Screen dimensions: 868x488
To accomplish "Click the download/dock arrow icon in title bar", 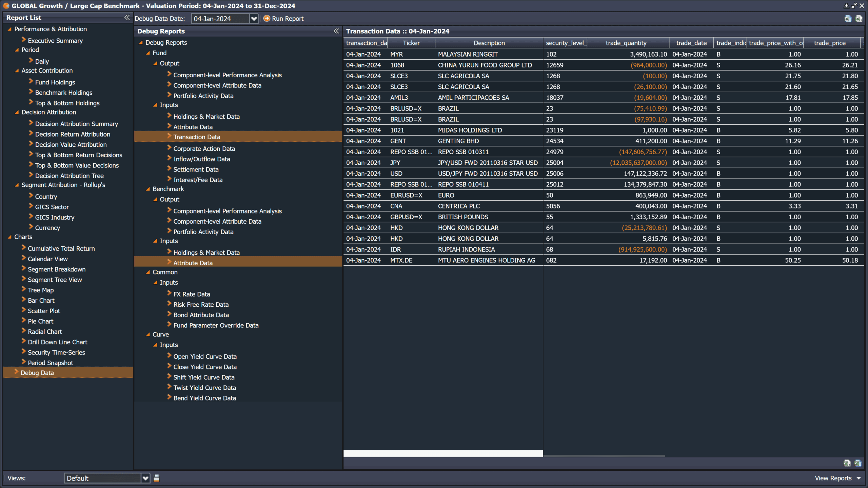I will click(x=846, y=6).
